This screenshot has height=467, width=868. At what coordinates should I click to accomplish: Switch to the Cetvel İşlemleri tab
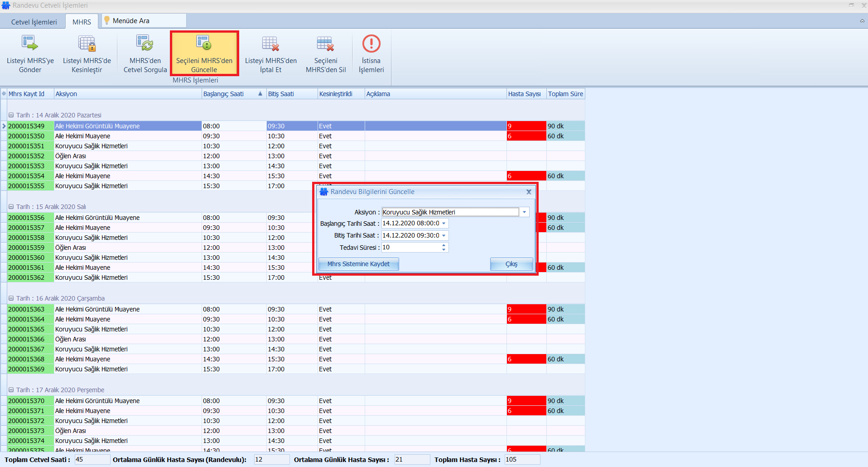[x=34, y=22]
